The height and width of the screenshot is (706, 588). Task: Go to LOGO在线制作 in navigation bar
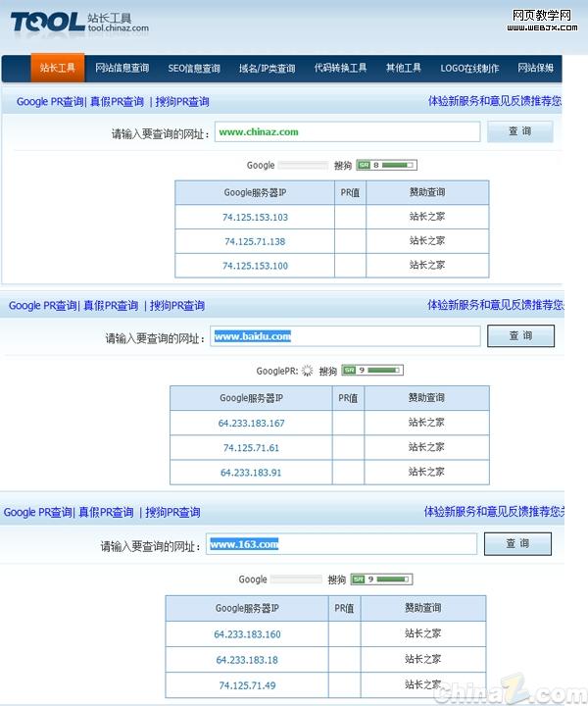469,68
